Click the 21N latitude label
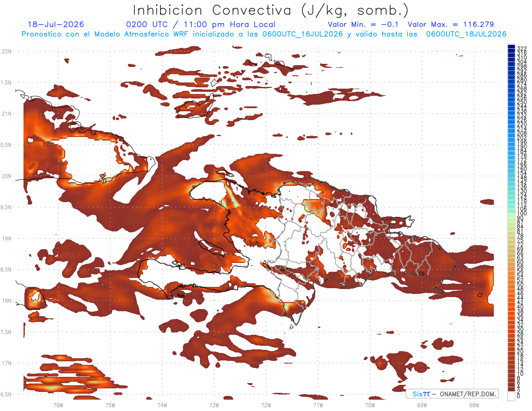 coord(7,114)
